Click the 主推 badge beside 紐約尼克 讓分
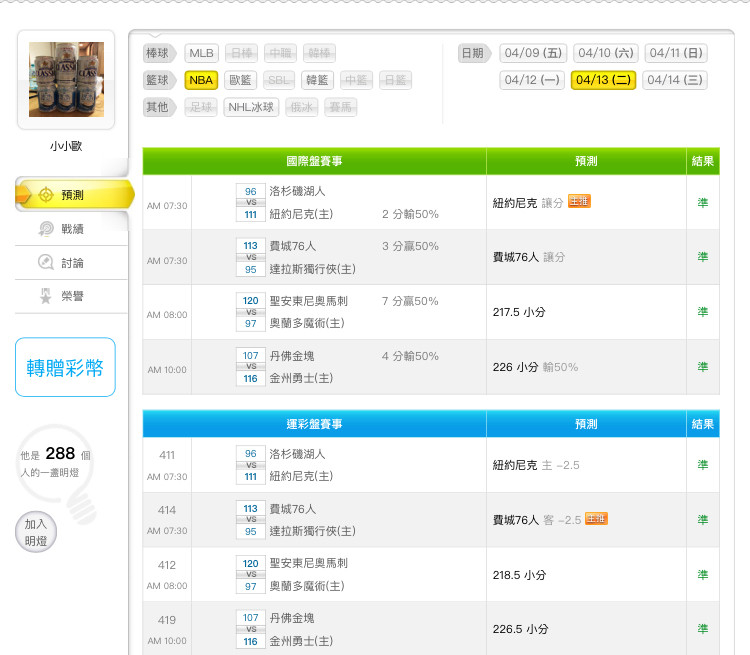The height and width of the screenshot is (655, 750). tap(579, 201)
